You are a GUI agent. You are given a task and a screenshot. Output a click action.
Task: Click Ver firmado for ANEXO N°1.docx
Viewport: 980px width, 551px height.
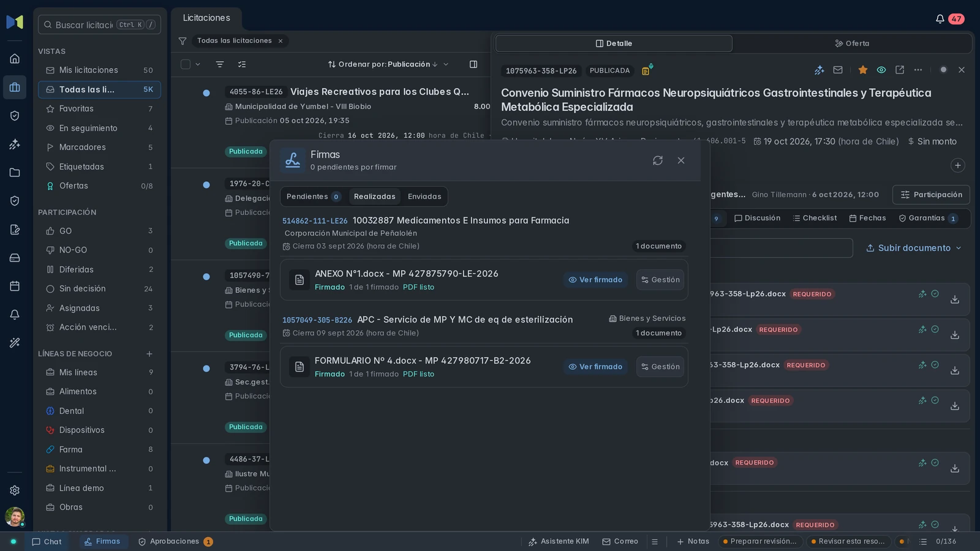(595, 280)
